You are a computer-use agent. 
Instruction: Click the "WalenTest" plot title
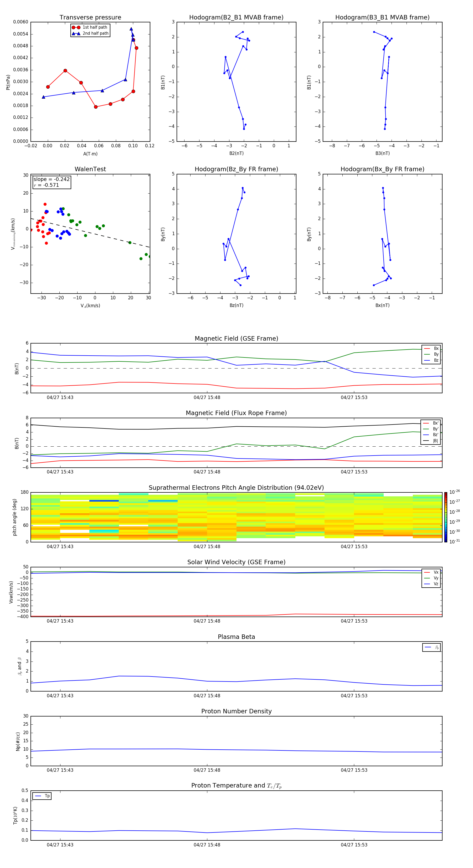[x=90, y=169]
